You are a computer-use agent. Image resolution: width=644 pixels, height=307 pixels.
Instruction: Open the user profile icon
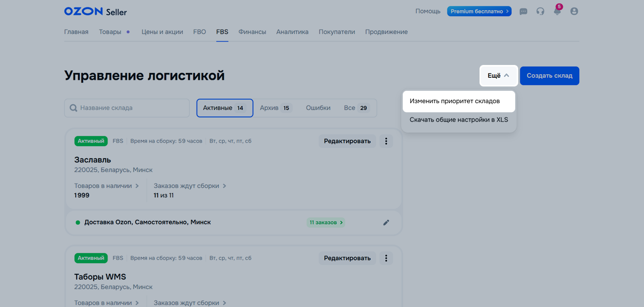click(574, 11)
